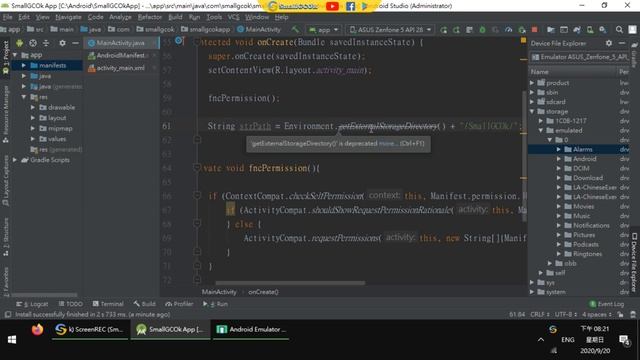Open the app run configuration dropdown
The width and height of the screenshot is (640, 360).
pos(324,29)
